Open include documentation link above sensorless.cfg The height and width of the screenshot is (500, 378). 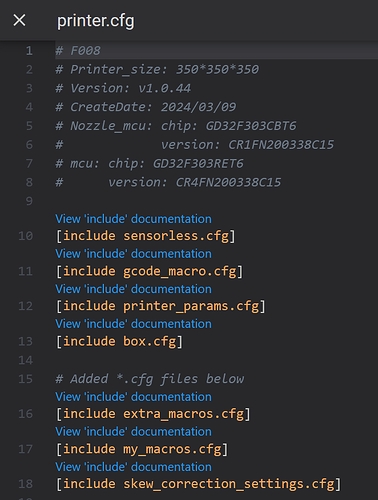tap(133, 219)
